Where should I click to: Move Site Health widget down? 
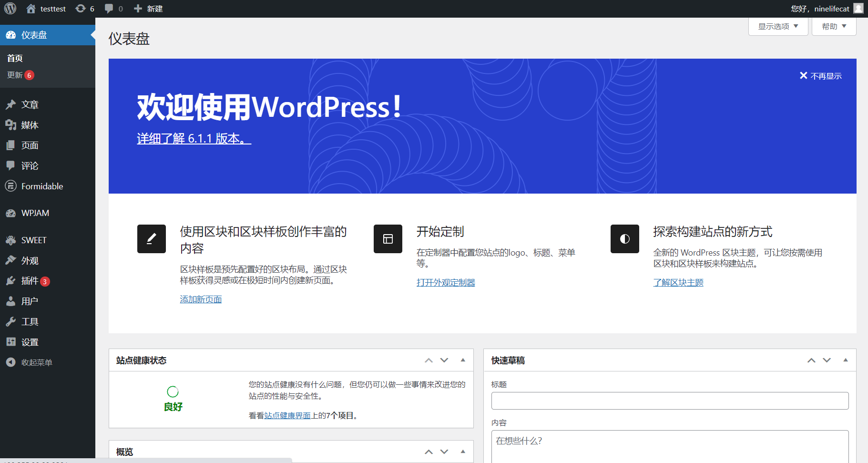[x=444, y=360]
